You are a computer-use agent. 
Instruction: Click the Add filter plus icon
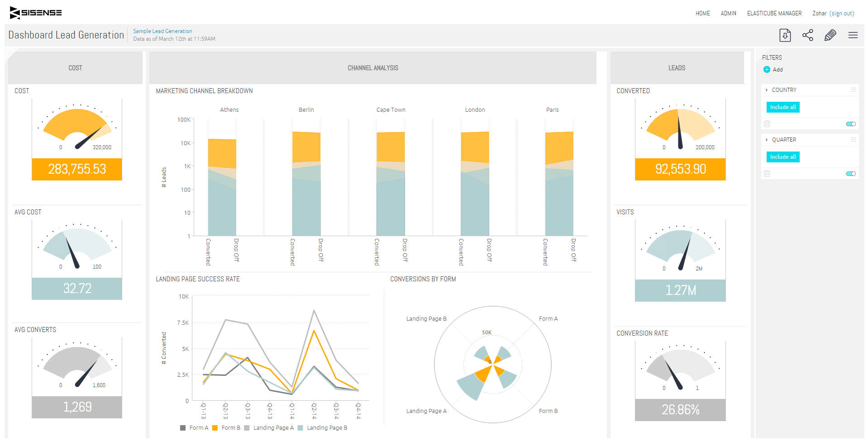tap(767, 69)
